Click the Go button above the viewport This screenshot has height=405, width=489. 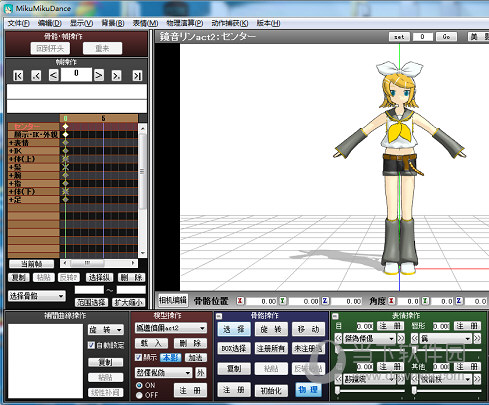pos(447,37)
